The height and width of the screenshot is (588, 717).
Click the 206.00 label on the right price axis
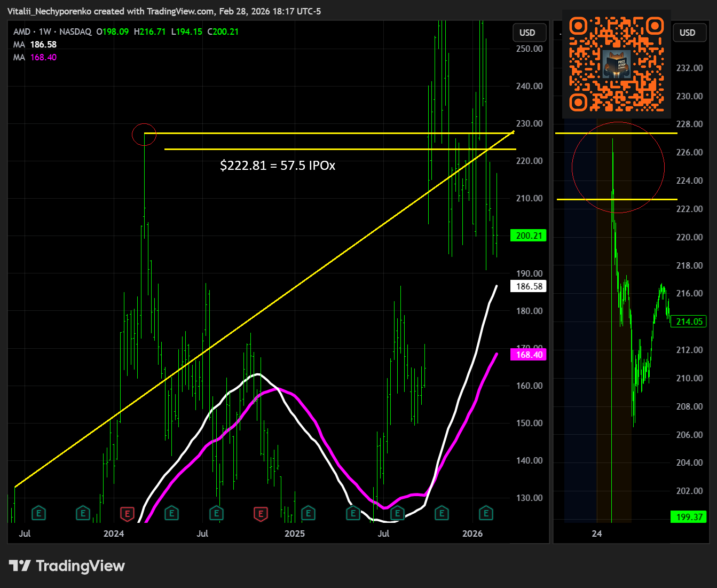click(x=689, y=435)
